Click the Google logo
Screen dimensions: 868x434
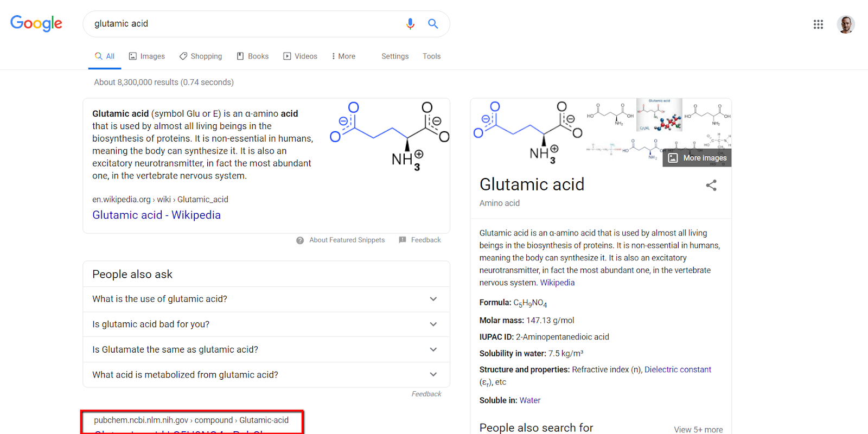pos(36,23)
